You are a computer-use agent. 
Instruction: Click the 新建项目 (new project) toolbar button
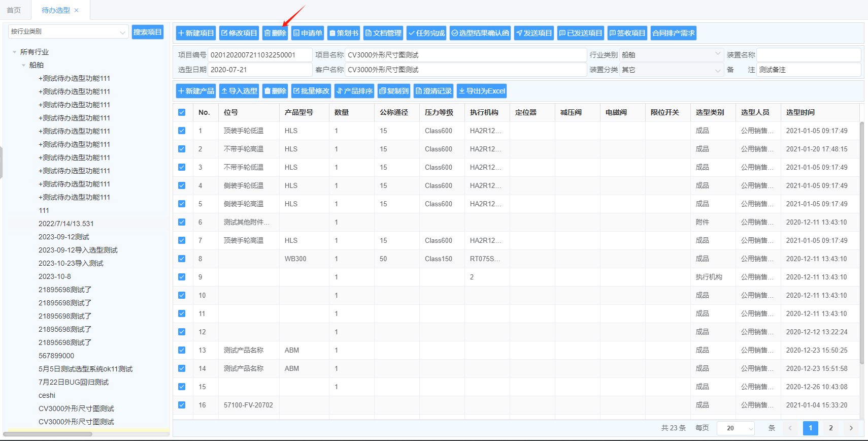(196, 33)
